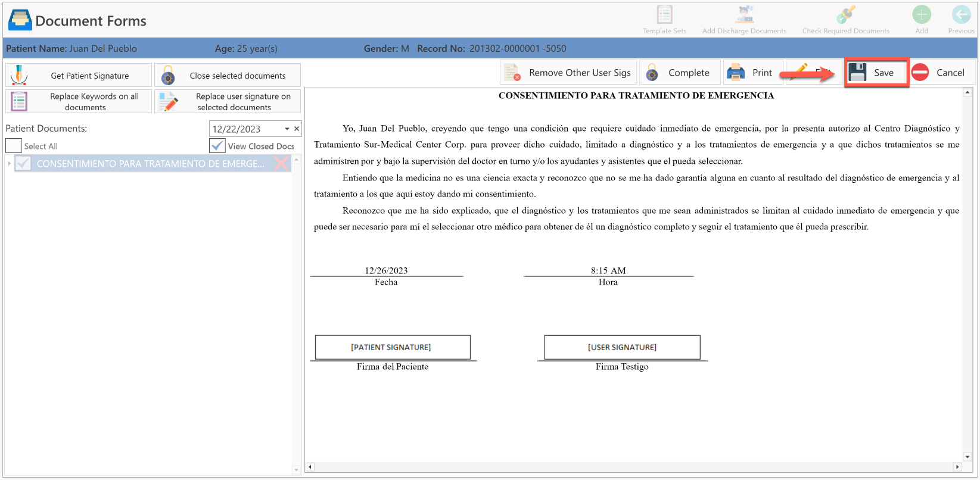Click document viewer scroll up arrow
The image size is (980, 480).
[967, 92]
